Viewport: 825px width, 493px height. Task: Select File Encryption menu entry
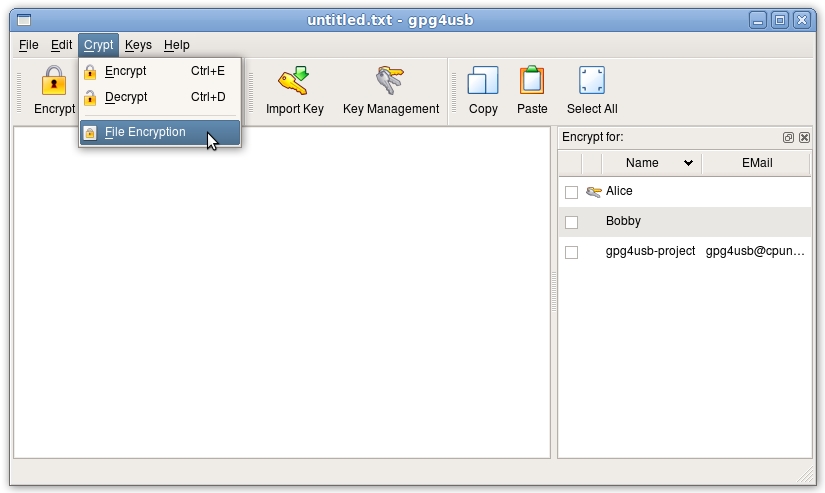[x=160, y=132]
